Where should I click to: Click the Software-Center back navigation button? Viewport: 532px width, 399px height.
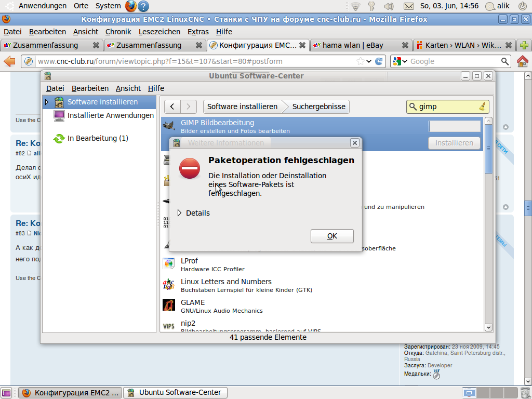pyautogui.click(x=172, y=107)
